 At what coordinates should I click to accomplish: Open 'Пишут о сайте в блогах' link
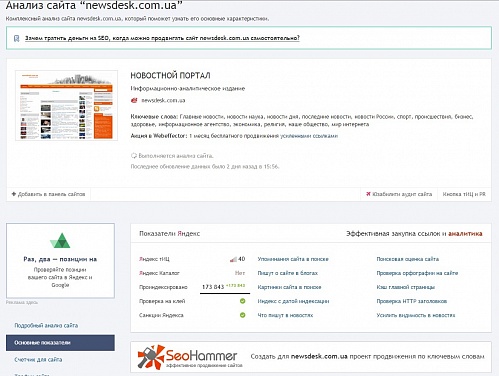pyautogui.click(x=288, y=273)
